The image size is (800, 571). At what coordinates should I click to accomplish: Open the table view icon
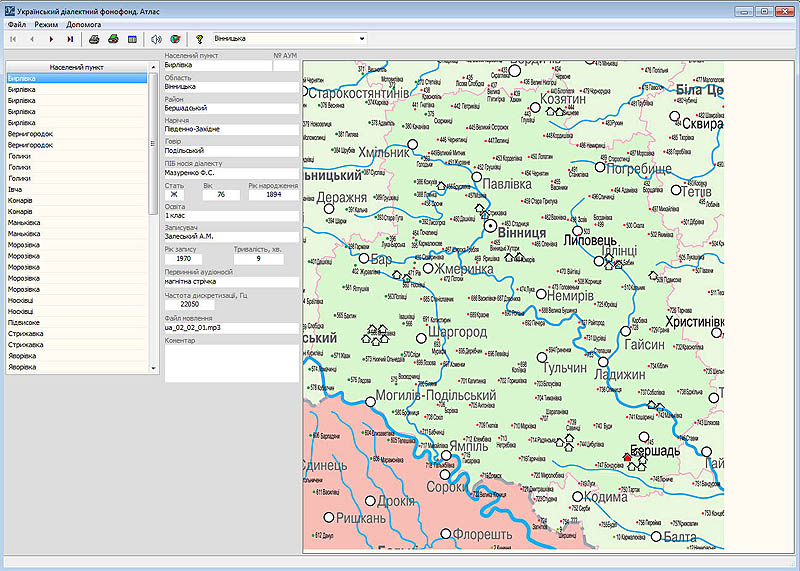pos(132,39)
